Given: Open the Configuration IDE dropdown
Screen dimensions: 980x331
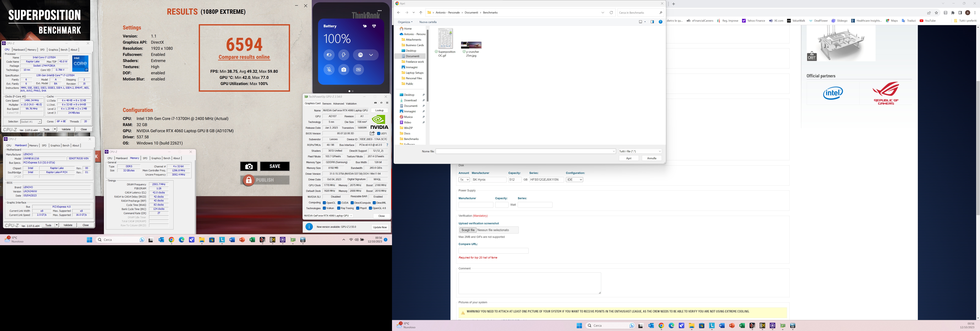Looking at the screenshot, I should click(x=575, y=180).
